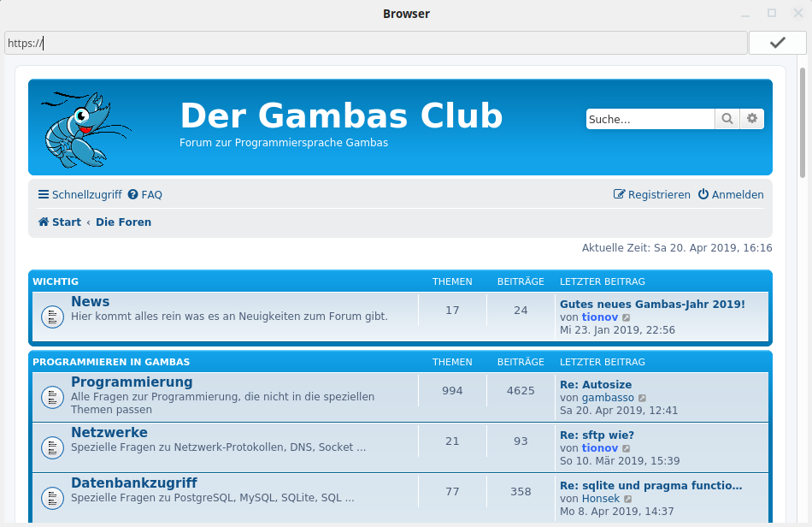Click the Programmierung topics count 994

(x=452, y=391)
